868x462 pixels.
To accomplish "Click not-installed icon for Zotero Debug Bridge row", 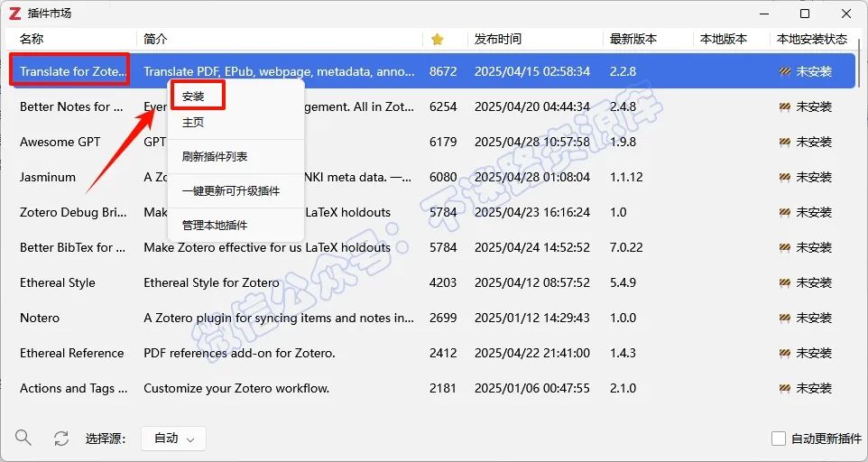I will [x=784, y=212].
